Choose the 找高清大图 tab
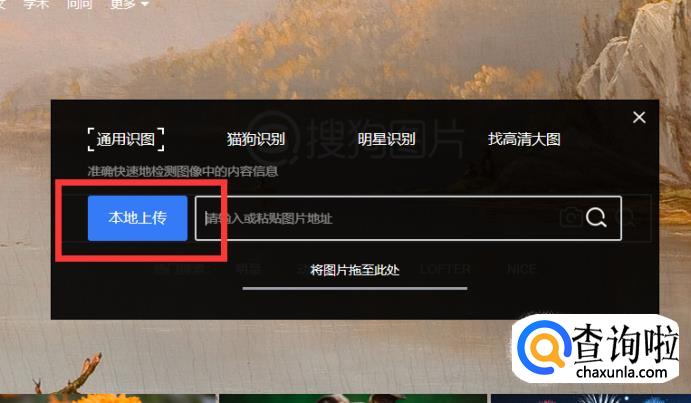The image size is (691, 403). point(524,139)
